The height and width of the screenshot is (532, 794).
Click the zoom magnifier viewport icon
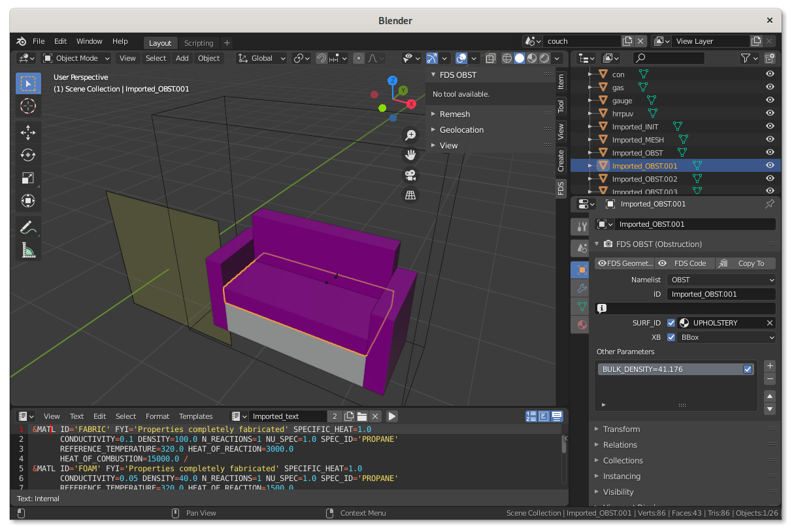pos(410,135)
